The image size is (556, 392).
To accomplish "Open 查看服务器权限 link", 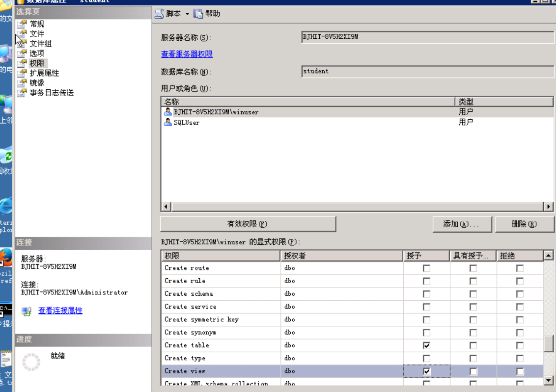I will point(187,54).
